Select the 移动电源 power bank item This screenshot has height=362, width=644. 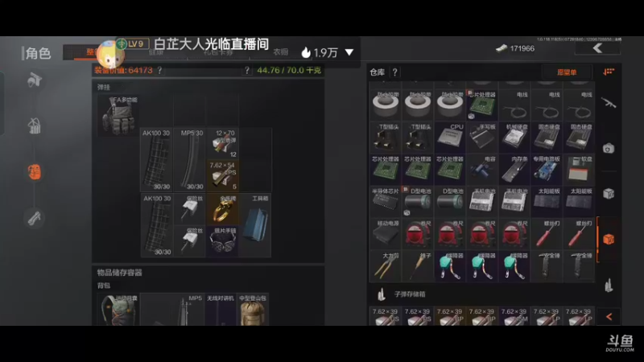tap(386, 234)
